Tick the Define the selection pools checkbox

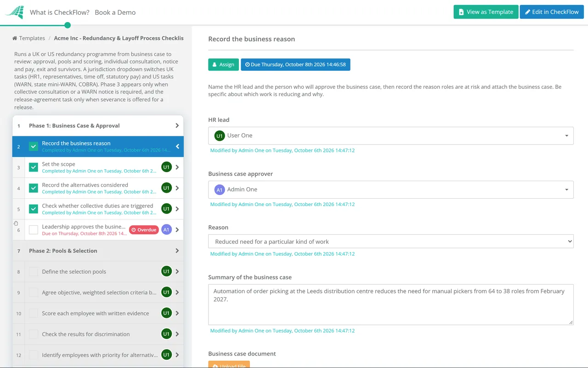click(x=34, y=271)
